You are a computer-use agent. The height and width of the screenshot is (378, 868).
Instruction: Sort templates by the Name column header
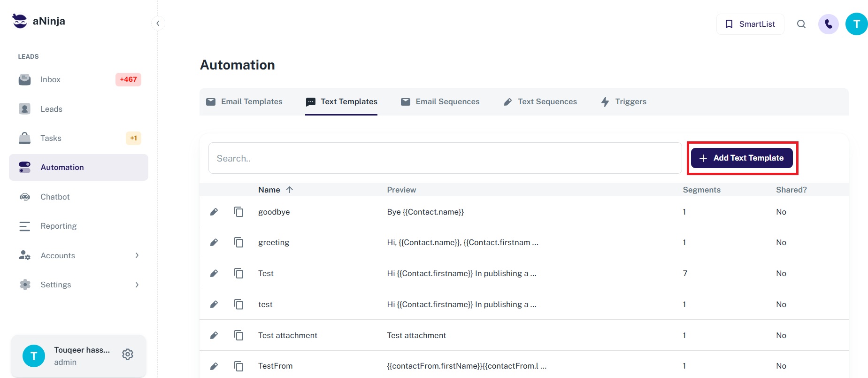tap(269, 190)
